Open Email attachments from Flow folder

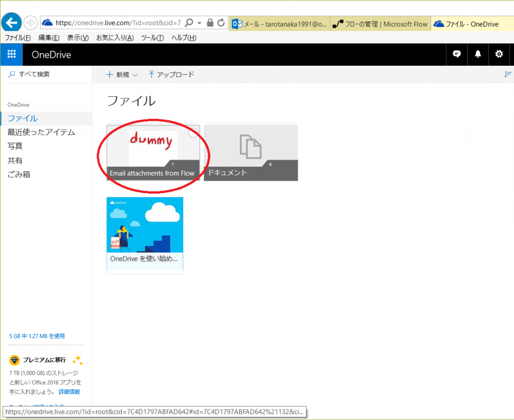click(x=153, y=153)
